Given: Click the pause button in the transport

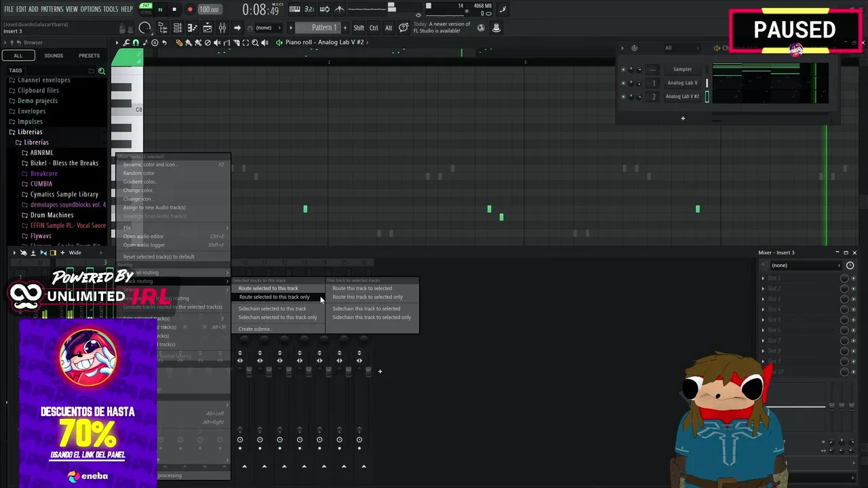Looking at the screenshot, I should 160,9.
